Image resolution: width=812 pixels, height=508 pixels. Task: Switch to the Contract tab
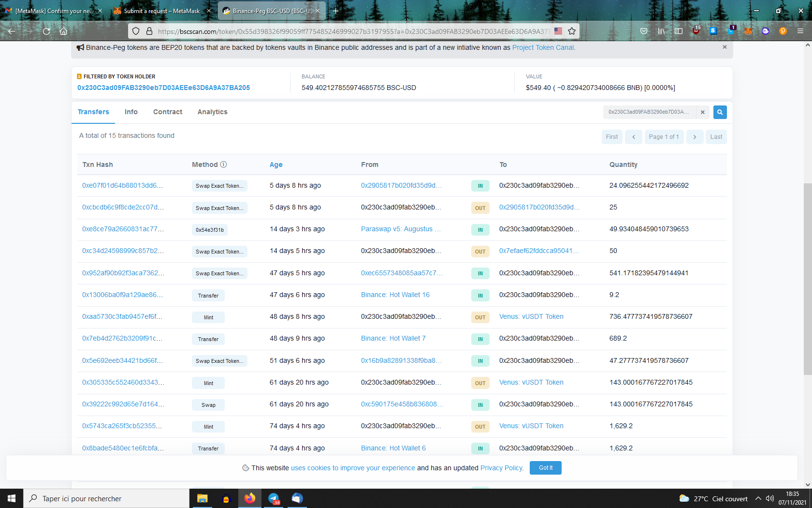168,112
